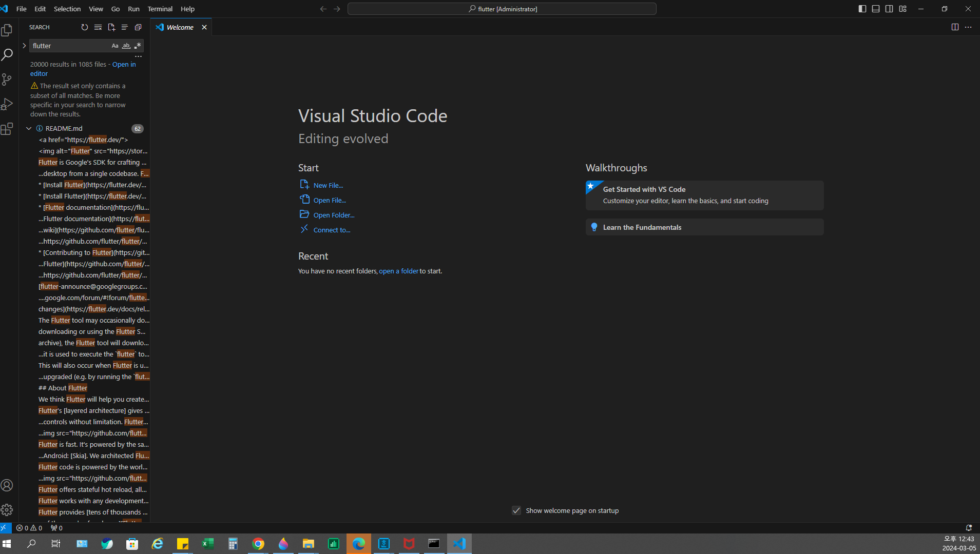Image resolution: width=980 pixels, height=554 pixels.
Task: Open the File menu
Action: [x=22, y=9]
